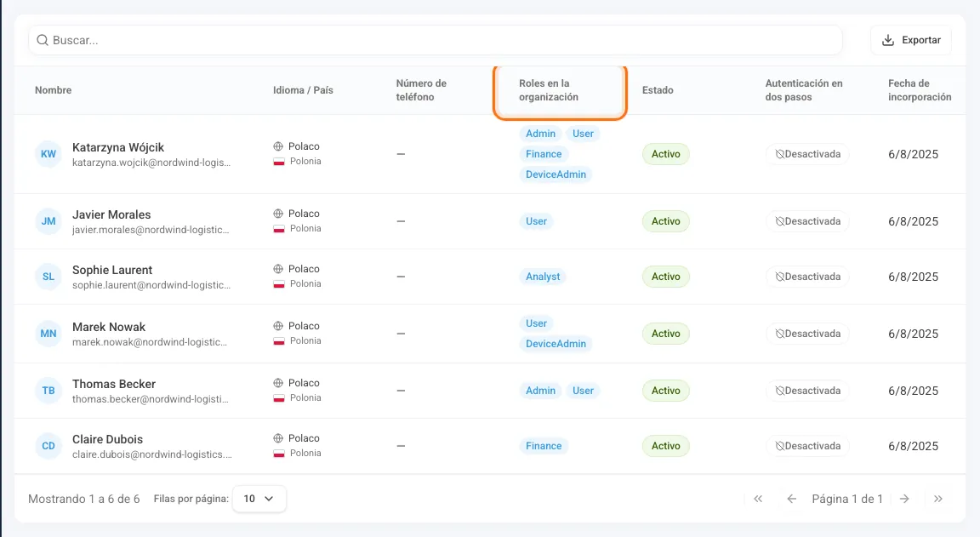Sort by Roles en la organización header
This screenshot has width=980, height=537.
(x=549, y=90)
